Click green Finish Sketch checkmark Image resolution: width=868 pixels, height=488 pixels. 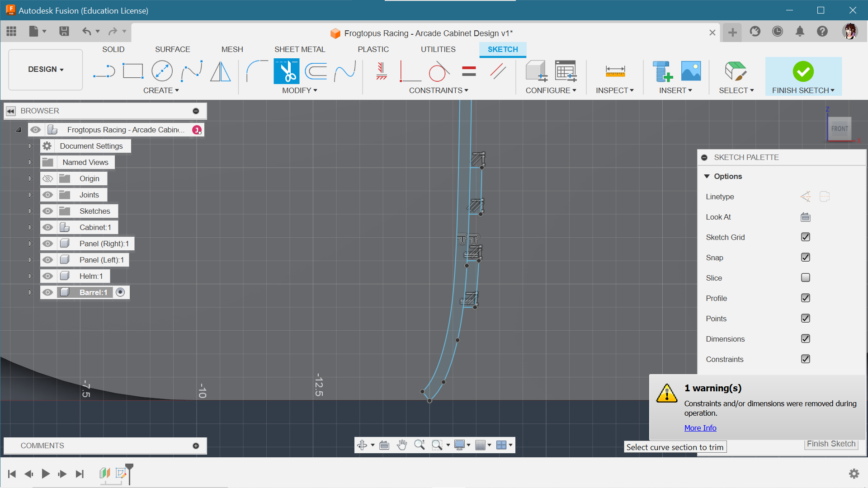click(x=803, y=71)
